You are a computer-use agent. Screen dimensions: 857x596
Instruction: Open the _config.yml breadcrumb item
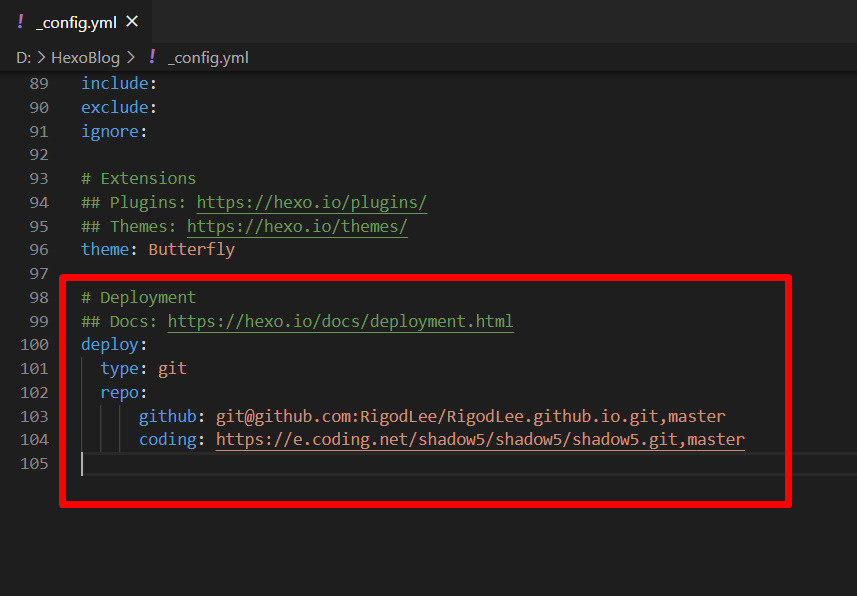(x=208, y=57)
